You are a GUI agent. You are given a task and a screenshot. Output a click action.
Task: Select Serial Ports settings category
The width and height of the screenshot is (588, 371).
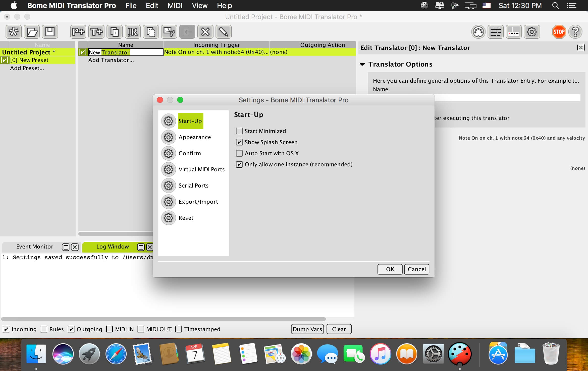[194, 185]
